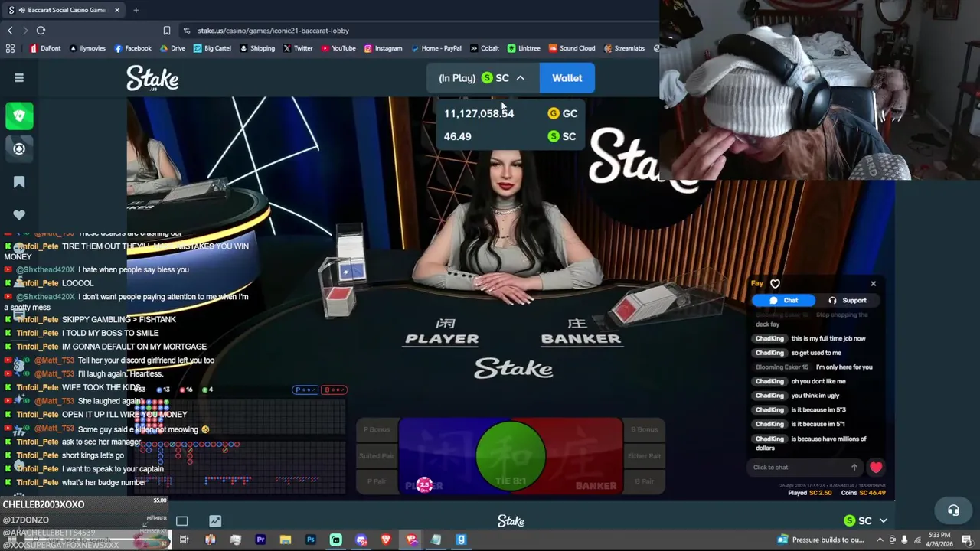Open Sound Cloud bookmark
Image resolution: width=980 pixels, height=551 pixels.
(x=572, y=48)
